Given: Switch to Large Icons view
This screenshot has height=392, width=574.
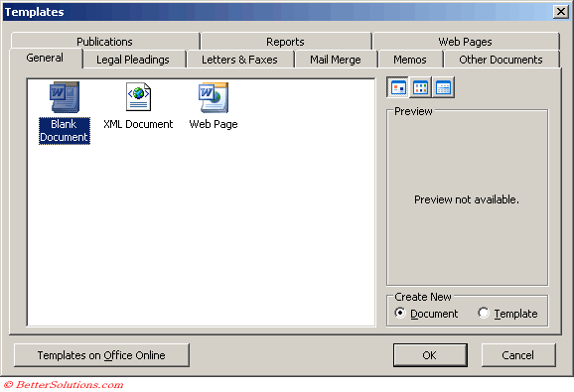Looking at the screenshot, I should (397, 87).
